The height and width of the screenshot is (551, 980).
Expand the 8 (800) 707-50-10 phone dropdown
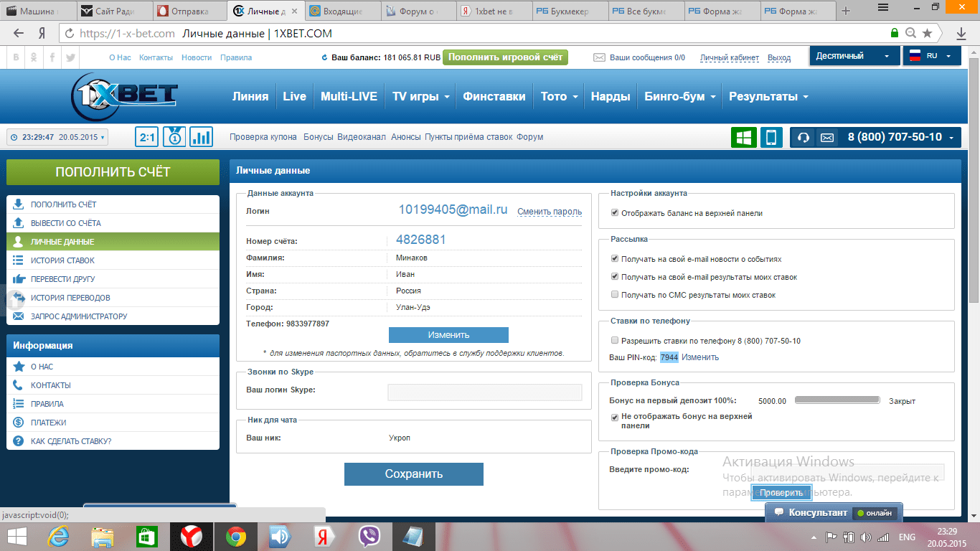coord(901,137)
